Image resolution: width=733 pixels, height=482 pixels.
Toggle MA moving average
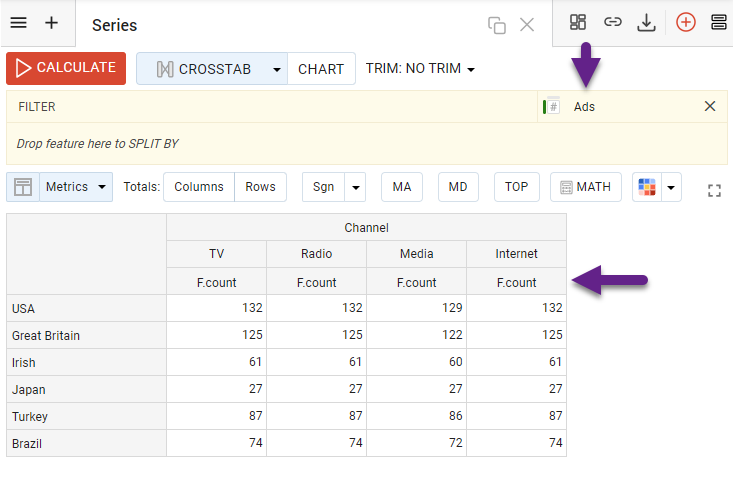[401, 187]
